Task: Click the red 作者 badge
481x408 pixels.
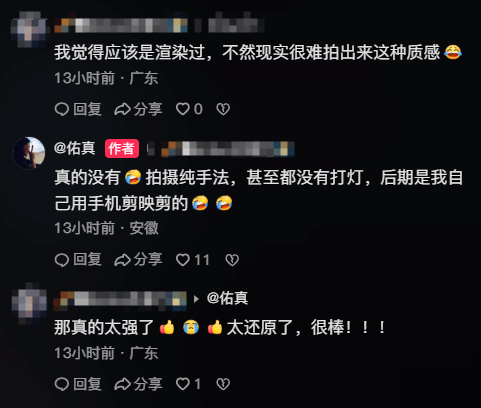Action: pos(122,148)
